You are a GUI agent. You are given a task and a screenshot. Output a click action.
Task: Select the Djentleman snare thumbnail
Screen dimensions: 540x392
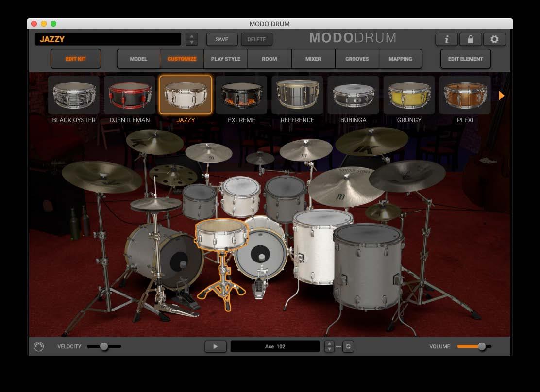pos(130,95)
